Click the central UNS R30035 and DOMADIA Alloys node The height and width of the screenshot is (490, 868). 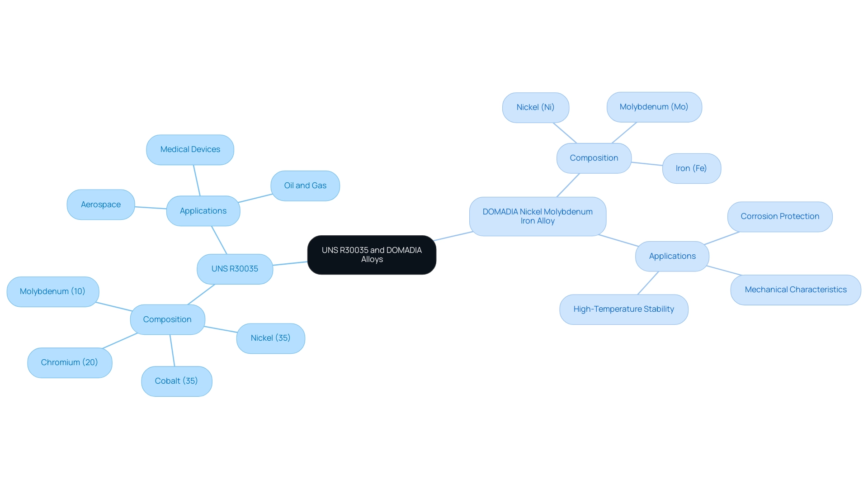370,254
